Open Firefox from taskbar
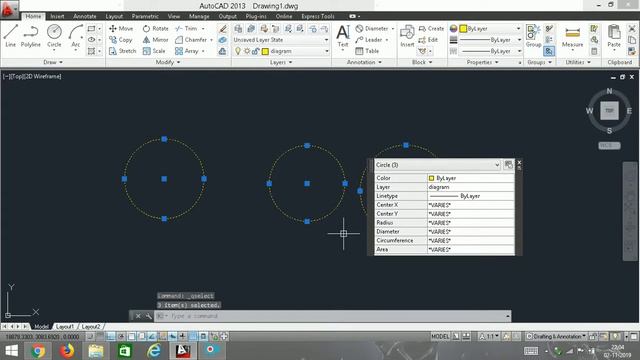 67,351
